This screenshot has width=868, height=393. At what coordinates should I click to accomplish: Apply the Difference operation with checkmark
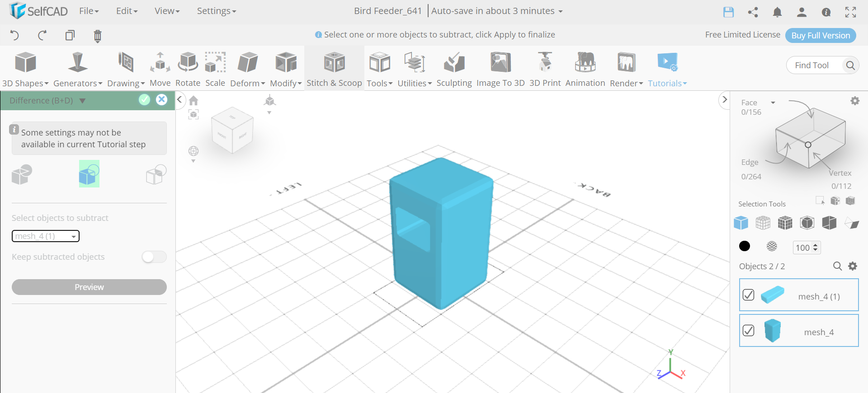click(144, 100)
